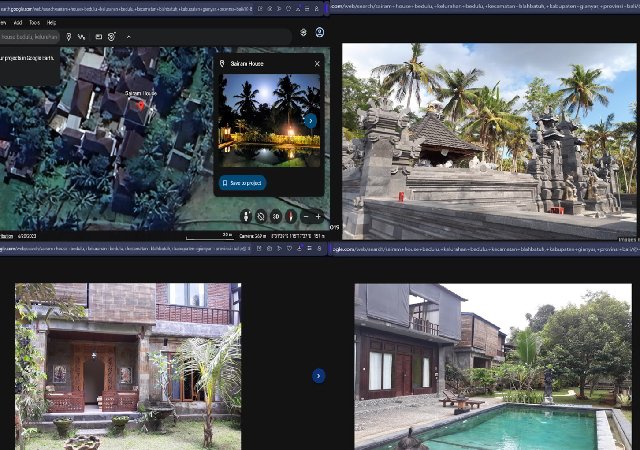Click the Save to project button

tap(243, 183)
